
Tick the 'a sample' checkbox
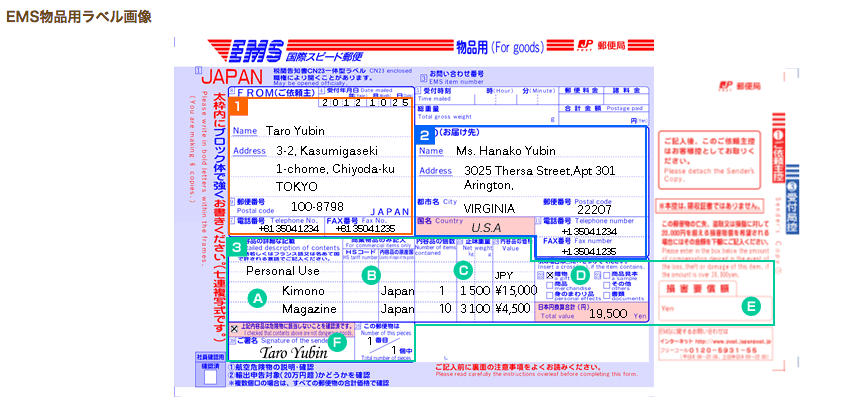(606, 276)
